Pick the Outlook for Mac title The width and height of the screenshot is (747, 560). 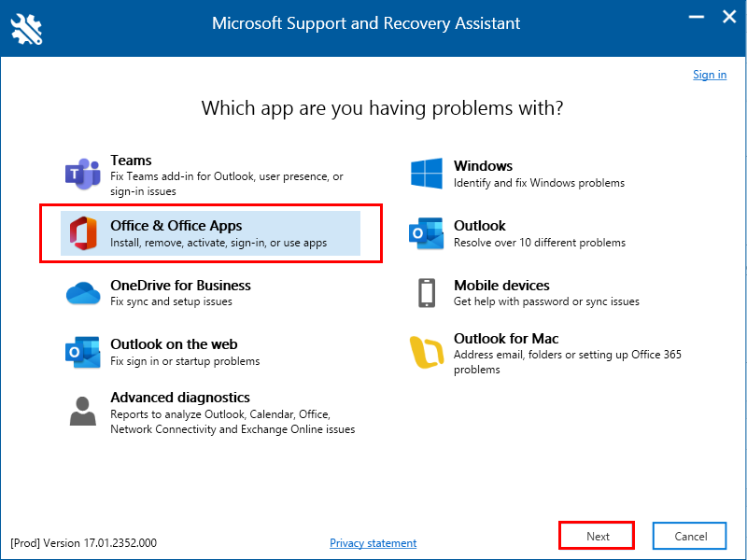coord(506,339)
